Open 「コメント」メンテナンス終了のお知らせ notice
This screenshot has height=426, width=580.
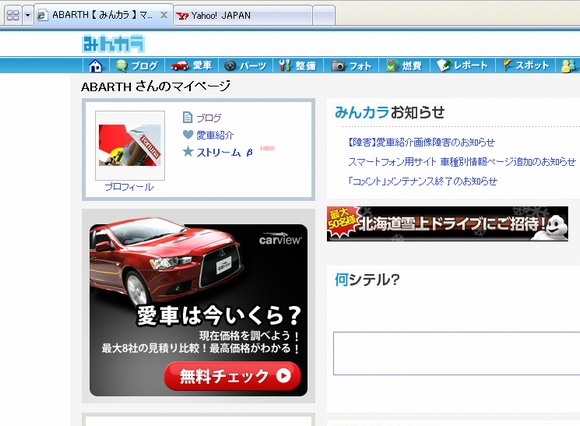coord(422,181)
